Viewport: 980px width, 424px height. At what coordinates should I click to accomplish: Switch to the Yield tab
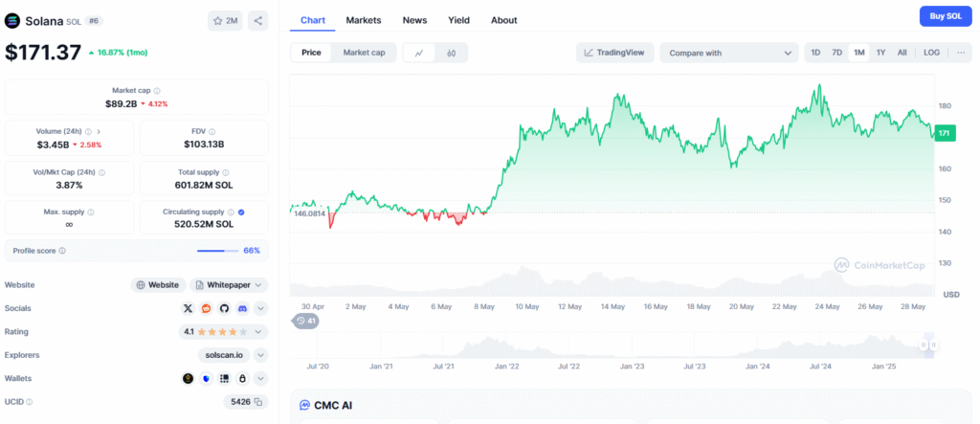[458, 20]
